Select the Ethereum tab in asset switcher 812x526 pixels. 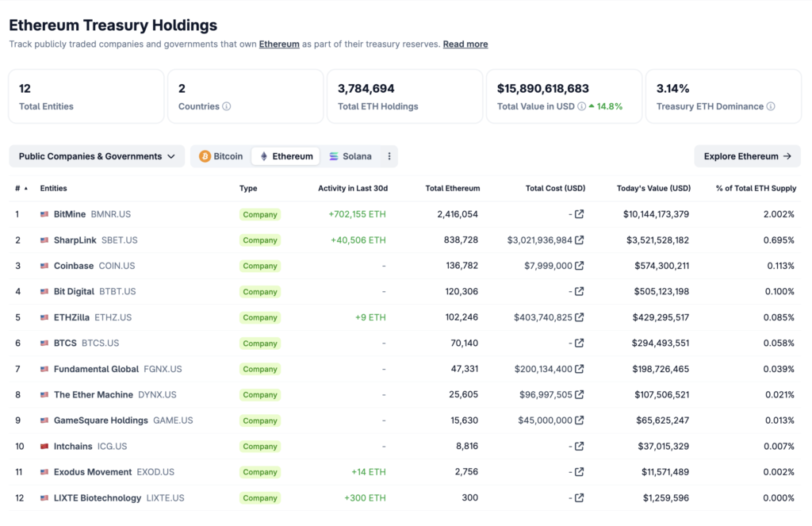[x=285, y=156]
